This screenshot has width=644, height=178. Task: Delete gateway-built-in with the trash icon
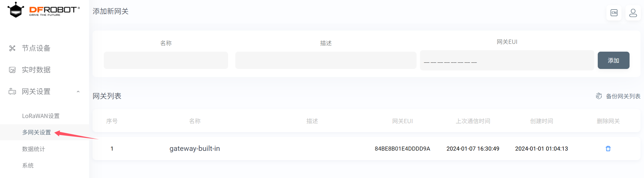[608, 149]
